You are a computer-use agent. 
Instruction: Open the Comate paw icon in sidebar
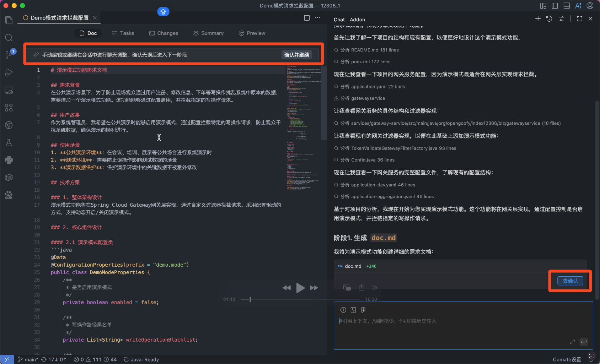[x=9, y=195]
